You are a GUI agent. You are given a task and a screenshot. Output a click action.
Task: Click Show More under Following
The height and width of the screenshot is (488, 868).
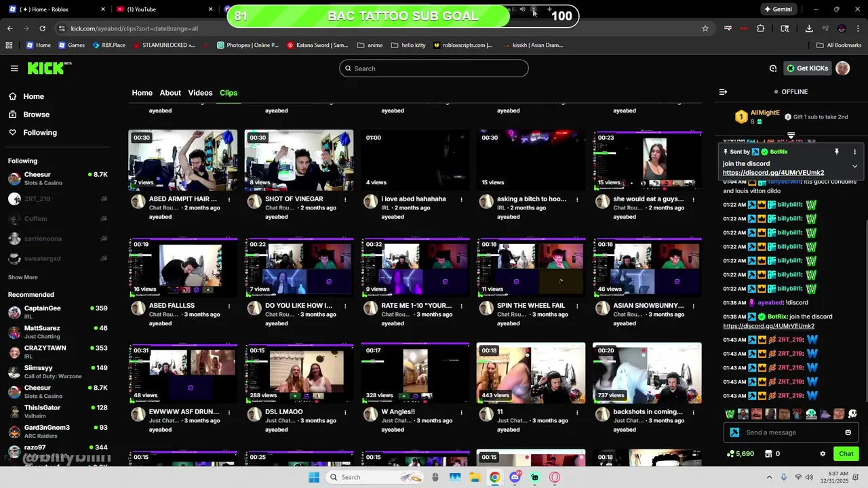(23, 277)
